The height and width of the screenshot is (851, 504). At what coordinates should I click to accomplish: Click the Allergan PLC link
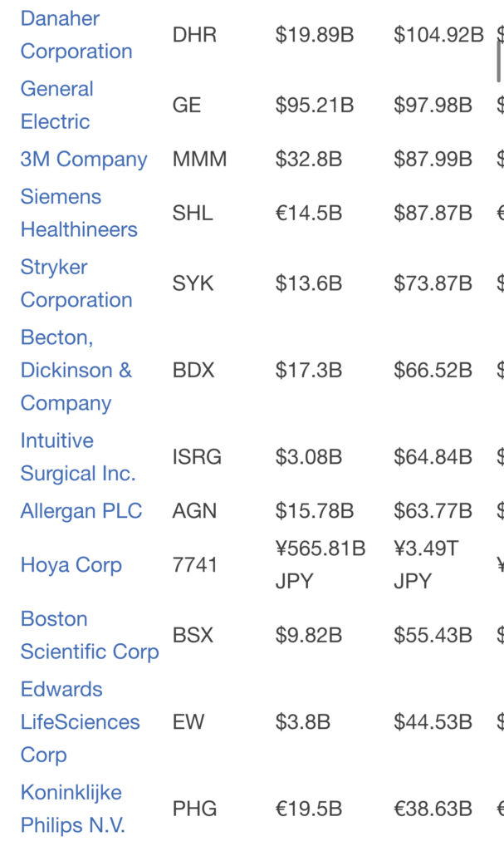pos(81,511)
